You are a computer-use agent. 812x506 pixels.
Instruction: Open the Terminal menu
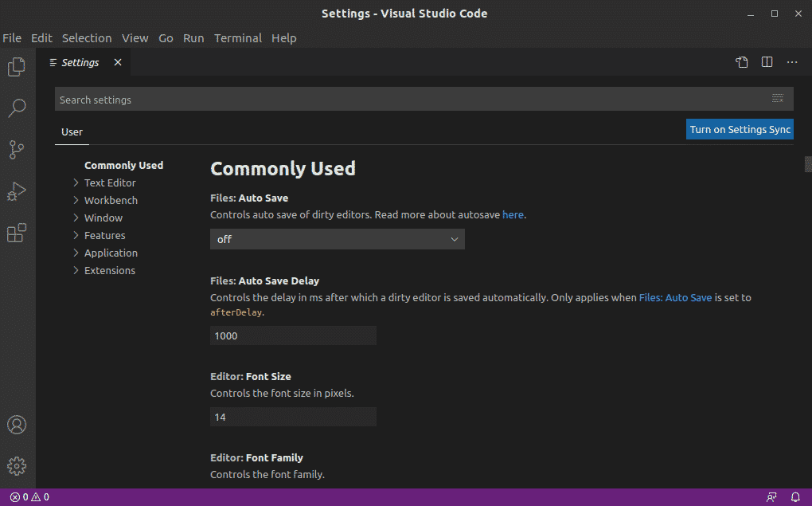(237, 38)
